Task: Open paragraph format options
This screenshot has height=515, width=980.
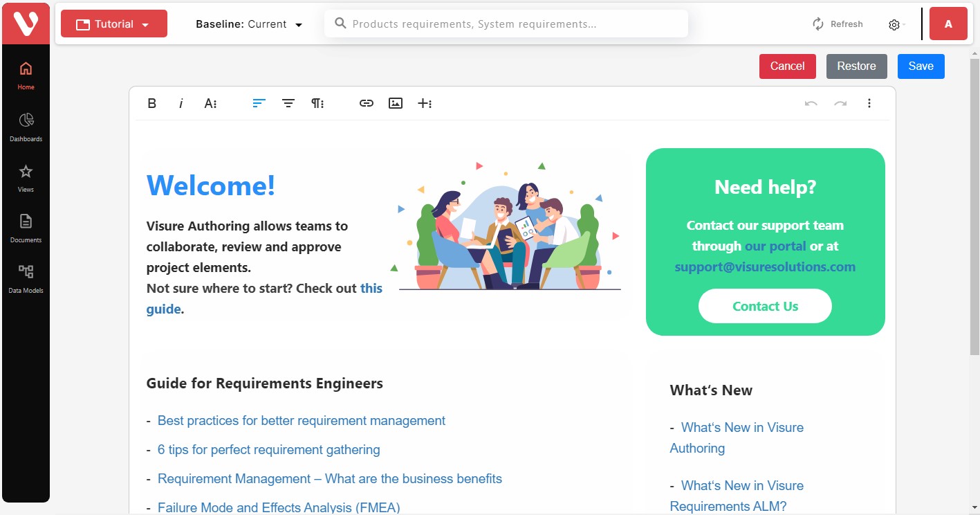Action: point(317,103)
